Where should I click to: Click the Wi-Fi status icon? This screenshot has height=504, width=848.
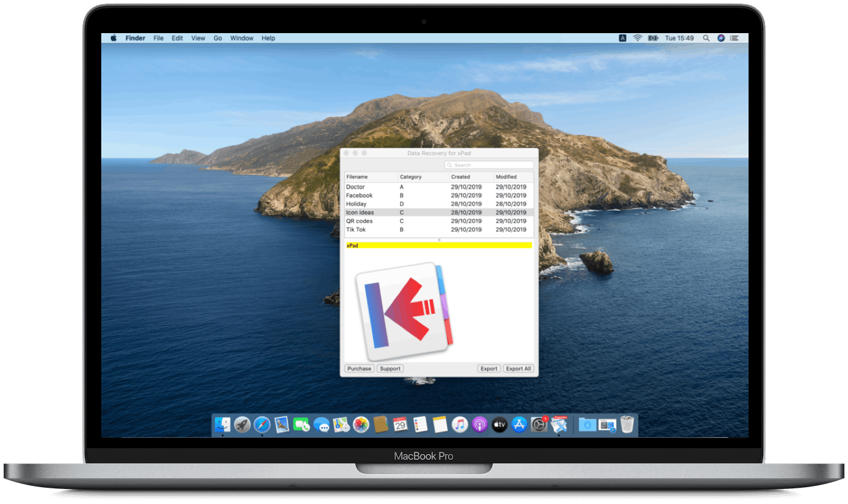638,38
